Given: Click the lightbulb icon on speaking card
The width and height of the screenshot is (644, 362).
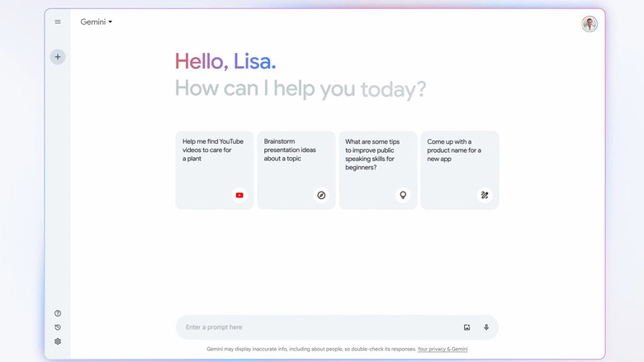Looking at the screenshot, I should pyautogui.click(x=403, y=195).
